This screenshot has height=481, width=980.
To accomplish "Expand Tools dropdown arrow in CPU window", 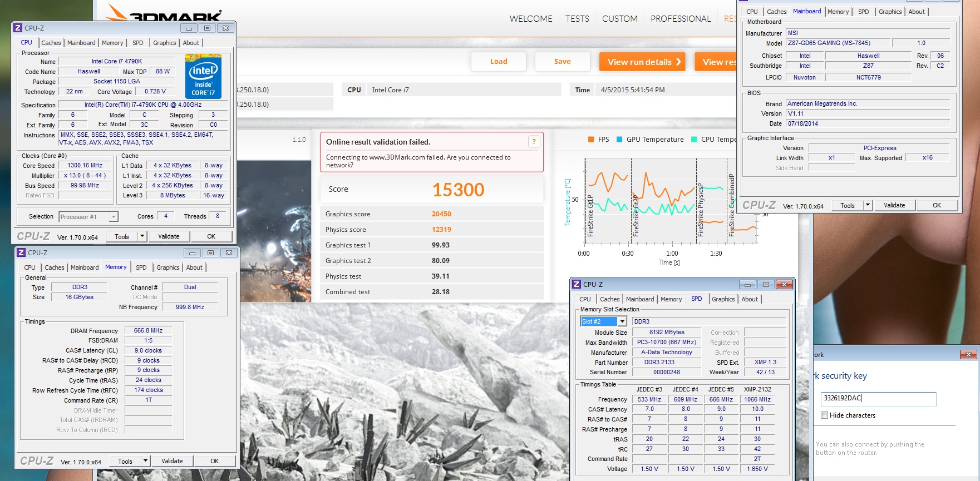I will (x=142, y=236).
